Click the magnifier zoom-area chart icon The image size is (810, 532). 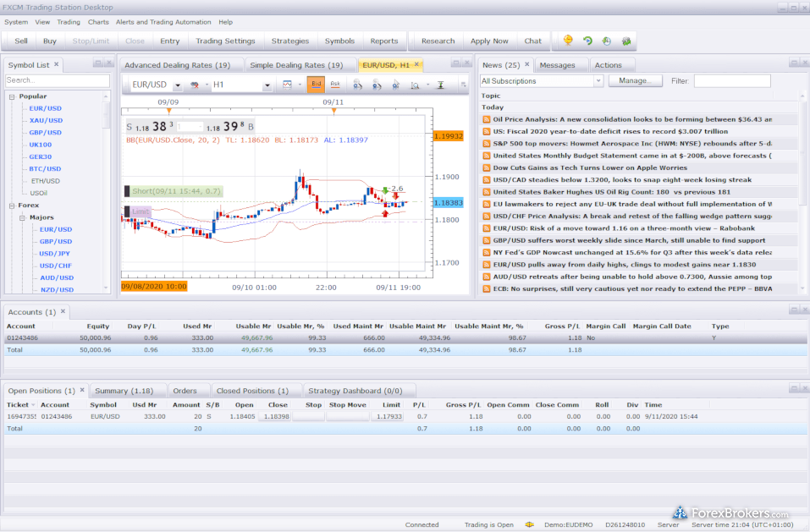[415, 85]
